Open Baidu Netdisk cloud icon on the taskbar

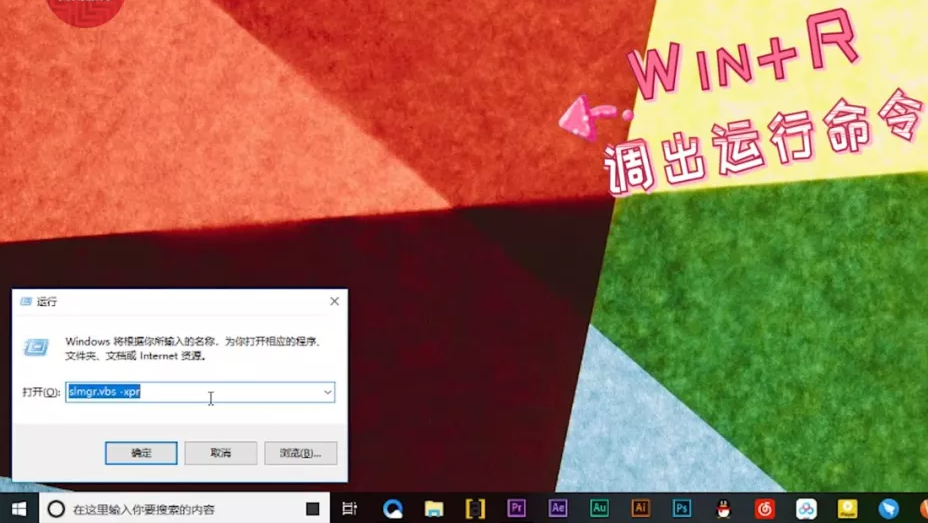[806, 509]
